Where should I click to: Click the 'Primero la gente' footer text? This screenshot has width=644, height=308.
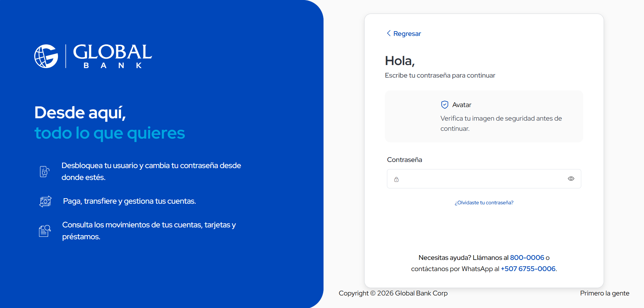click(x=605, y=293)
